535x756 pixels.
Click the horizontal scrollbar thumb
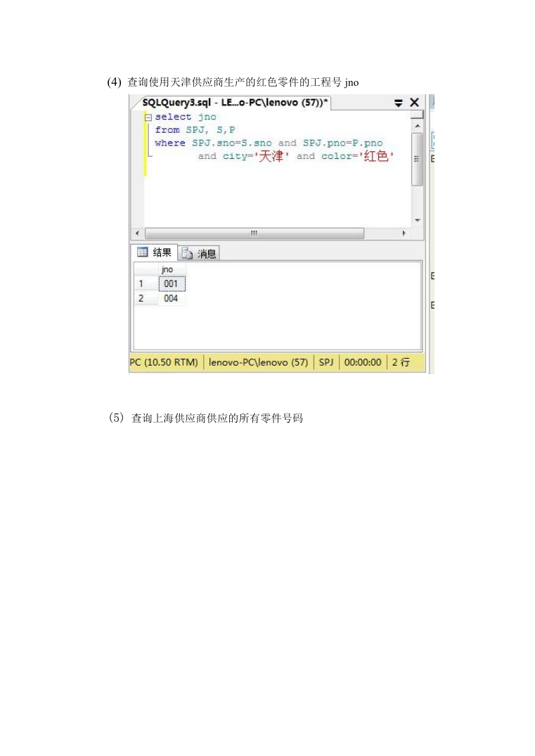[254, 233]
